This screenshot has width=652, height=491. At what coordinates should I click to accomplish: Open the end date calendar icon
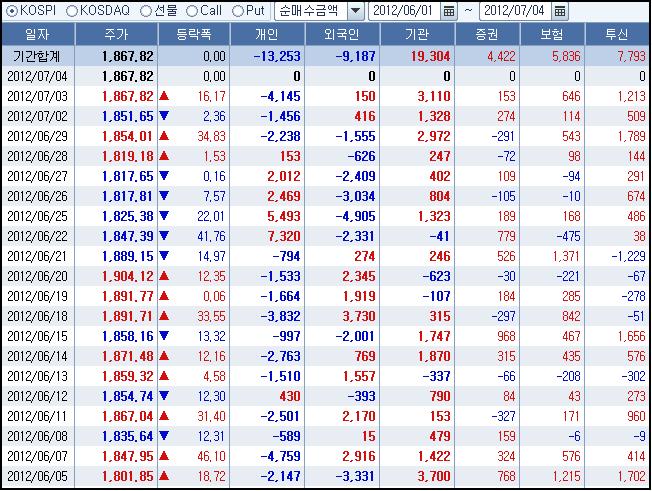coord(560,11)
